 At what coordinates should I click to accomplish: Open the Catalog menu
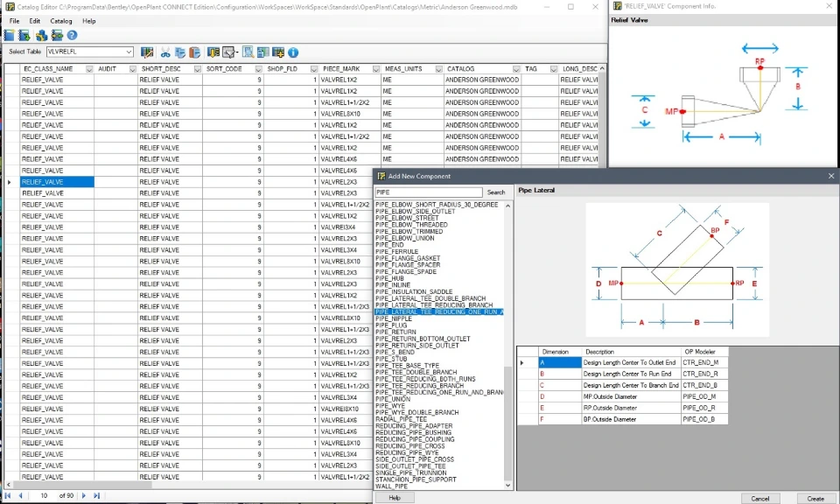pyautogui.click(x=61, y=21)
